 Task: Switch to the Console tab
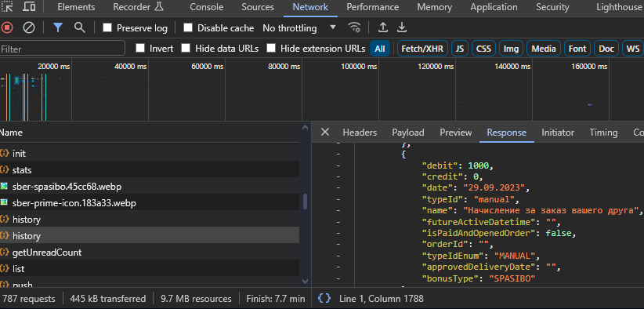pos(207,7)
